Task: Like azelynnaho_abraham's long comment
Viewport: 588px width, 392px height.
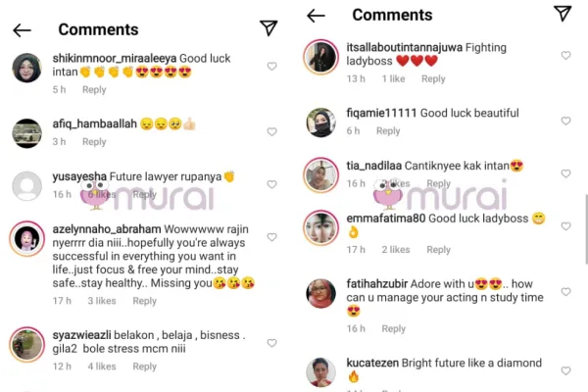Action: click(271, 237)
